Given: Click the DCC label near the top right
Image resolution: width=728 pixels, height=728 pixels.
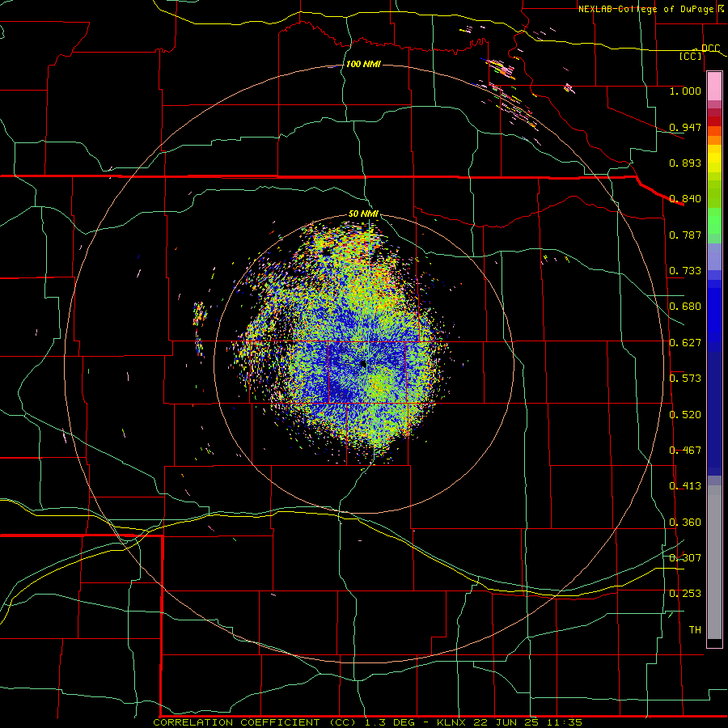Looking at the screenshot, I should click(x=710, y=49).
